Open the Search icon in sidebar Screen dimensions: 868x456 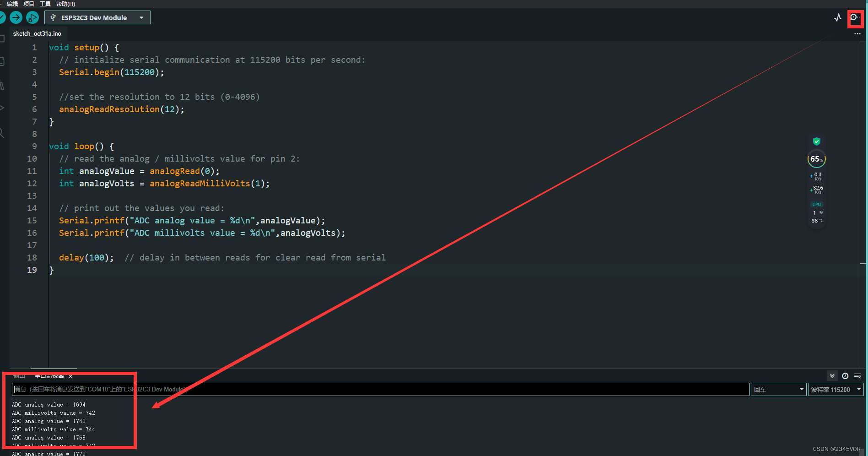tap(2, 133)
